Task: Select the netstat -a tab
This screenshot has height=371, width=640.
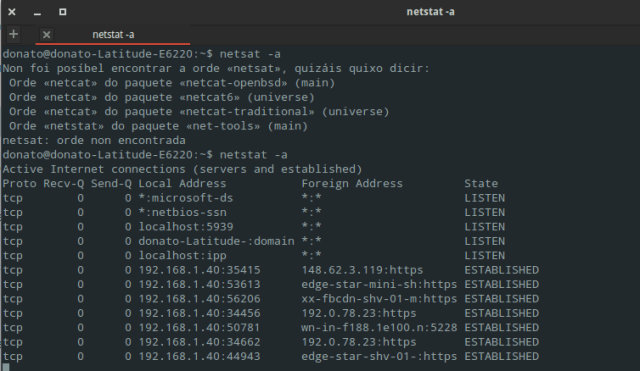Action: click(113, 35)
